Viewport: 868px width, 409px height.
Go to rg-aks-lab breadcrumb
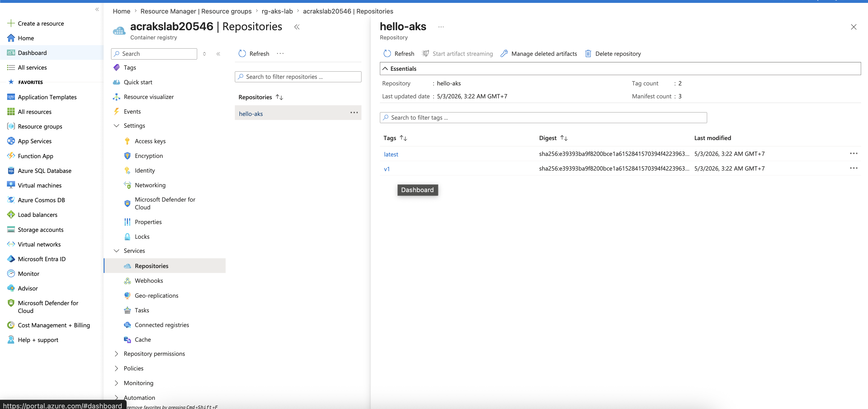click(x=277, y=11)
